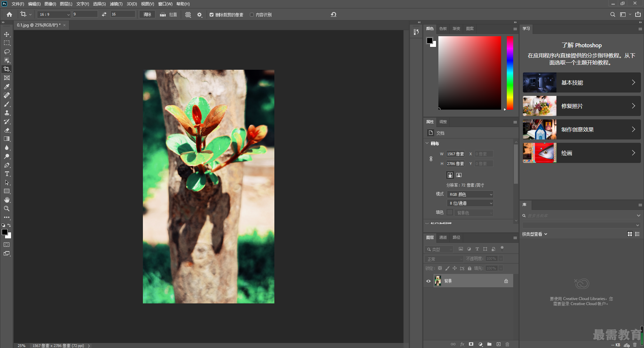Toggle visibility of the 背景 layer
This screenshot has height=348, width=644.
(428, 281)
